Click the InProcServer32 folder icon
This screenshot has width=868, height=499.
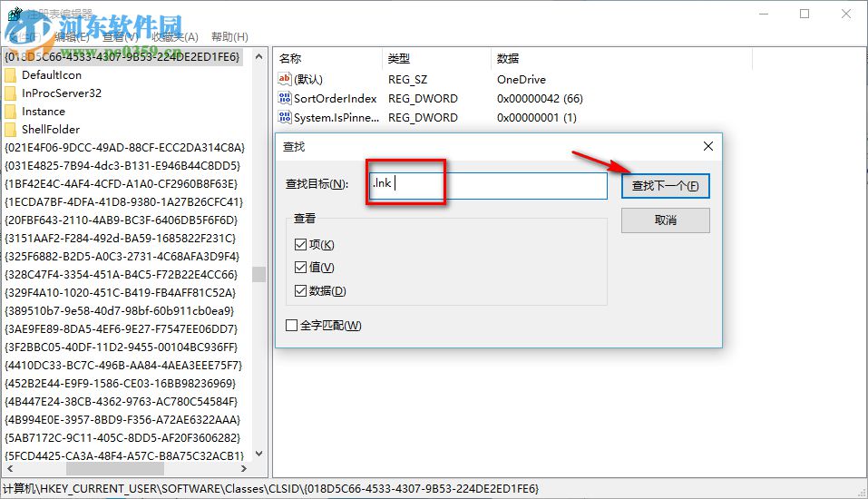(10, 93)
